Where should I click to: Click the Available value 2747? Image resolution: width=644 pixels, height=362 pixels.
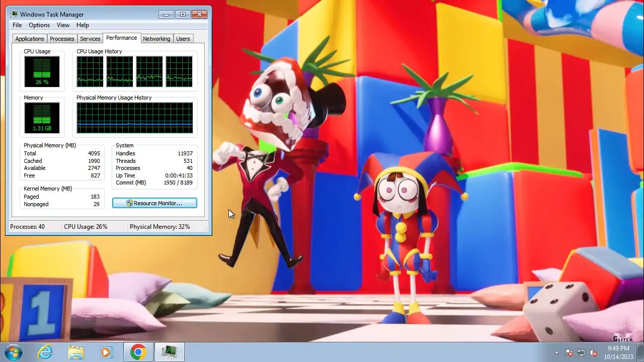94,168
